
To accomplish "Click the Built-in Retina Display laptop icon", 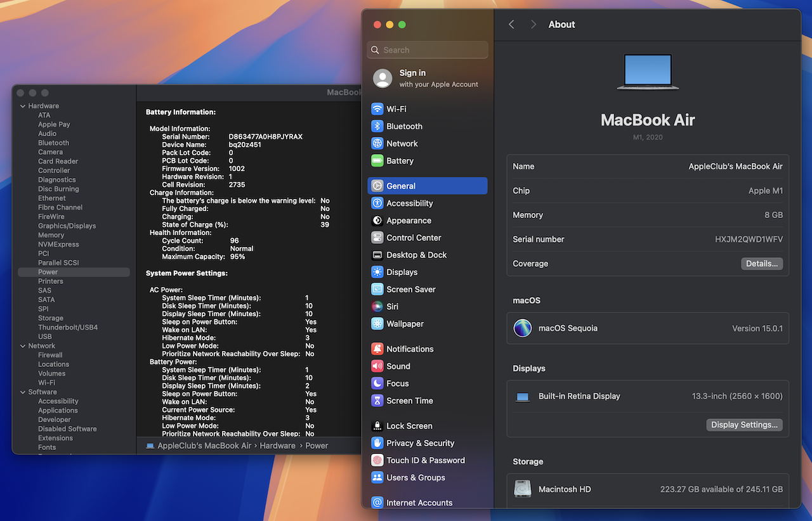I will [523, 397].
